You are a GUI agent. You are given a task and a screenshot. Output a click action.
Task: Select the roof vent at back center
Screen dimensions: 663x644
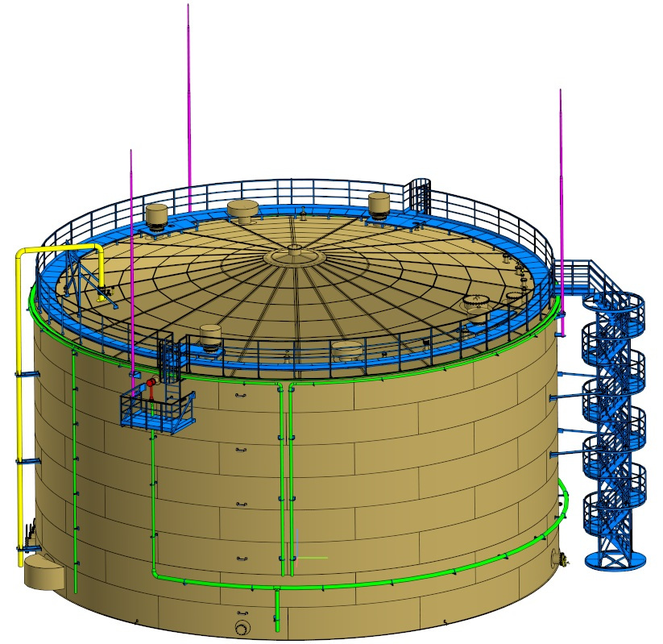[x=242, y=210]
